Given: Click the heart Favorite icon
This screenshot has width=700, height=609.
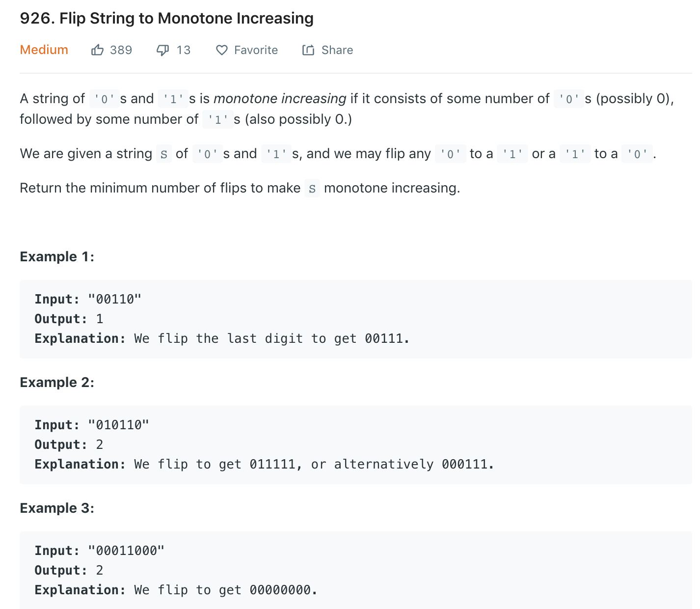Looking at the screenshot, I should [x=222, y=50].
